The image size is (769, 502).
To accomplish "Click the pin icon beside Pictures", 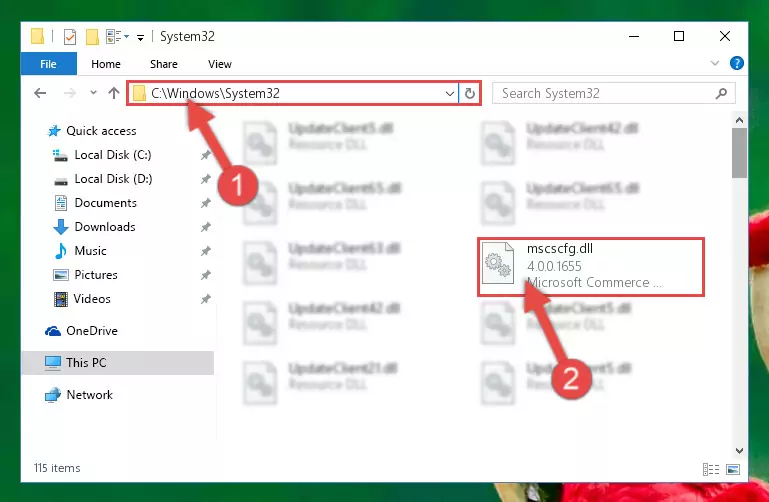I will [205, 276].
